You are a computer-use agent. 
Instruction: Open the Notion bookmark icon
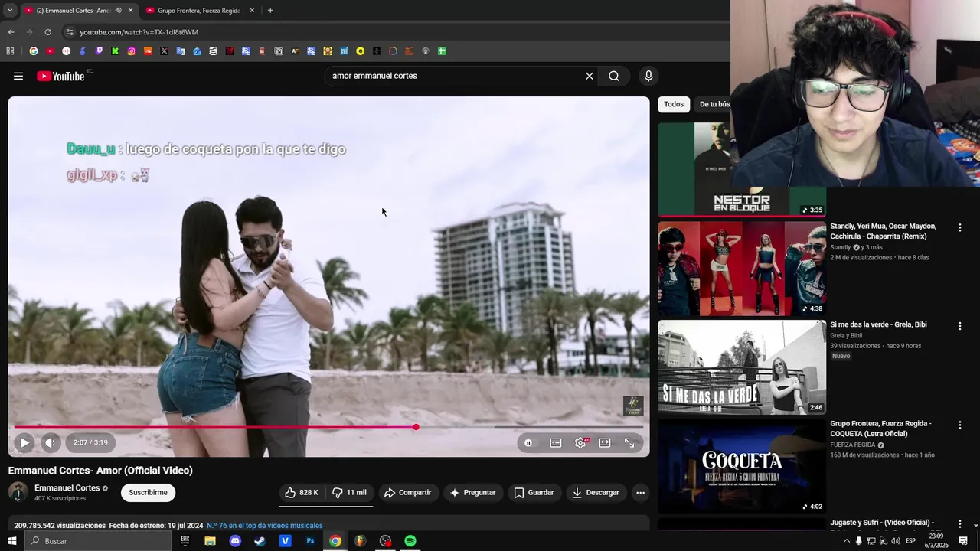(x=279, y=51)
